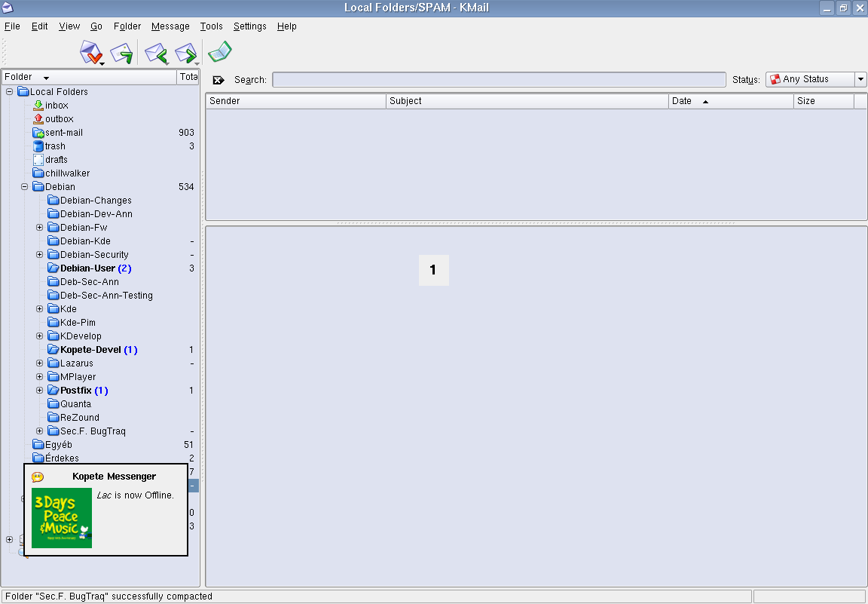Open the Status combo box
This screenshot has height=604, width=868.
point(816,79)
